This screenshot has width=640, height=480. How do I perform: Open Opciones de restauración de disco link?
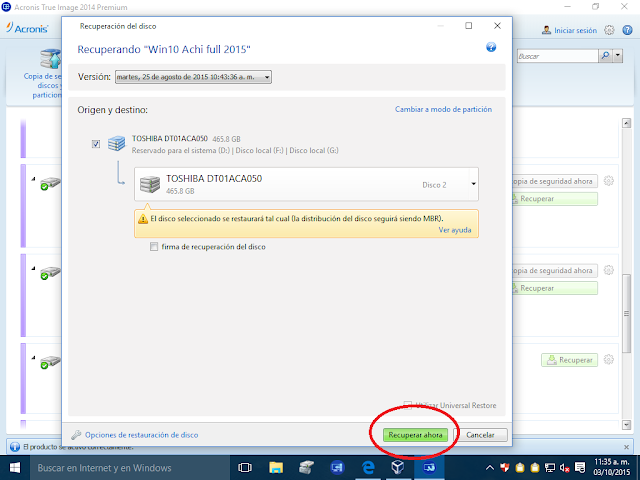click(141, 435)
